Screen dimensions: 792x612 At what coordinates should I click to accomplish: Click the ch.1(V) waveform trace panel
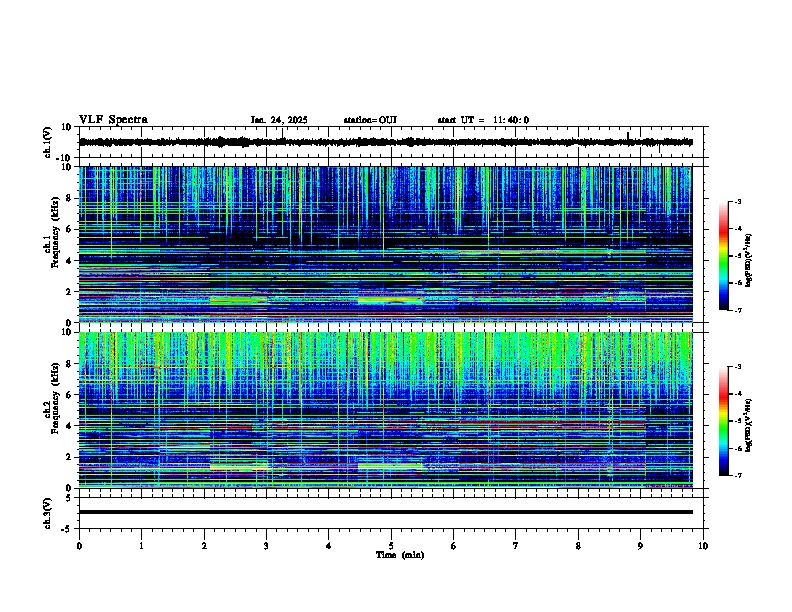coord(390,142)
